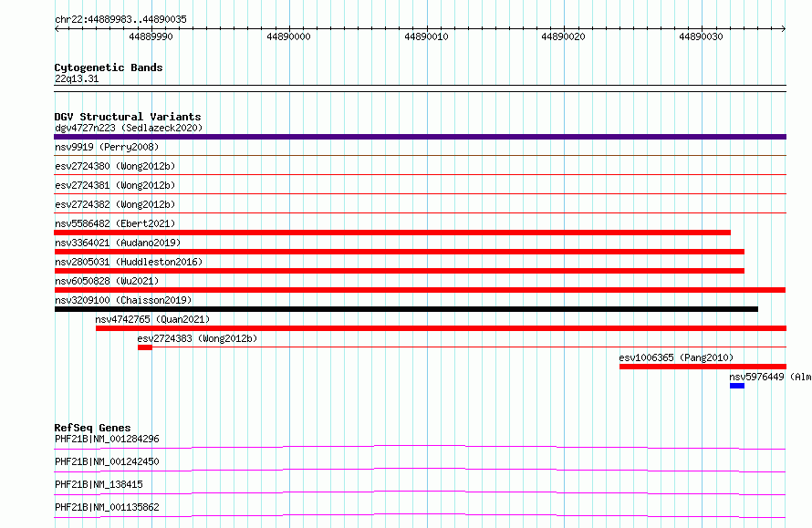Select the red nsv4742765 variant bar
Image resolution: width=812 pixels, height=528 pixels.
(442, 328)
